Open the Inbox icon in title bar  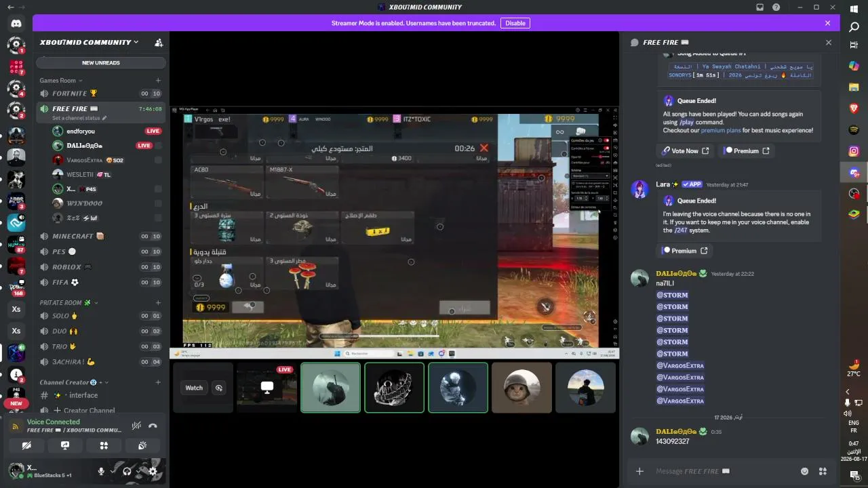[x=760, y=7]
